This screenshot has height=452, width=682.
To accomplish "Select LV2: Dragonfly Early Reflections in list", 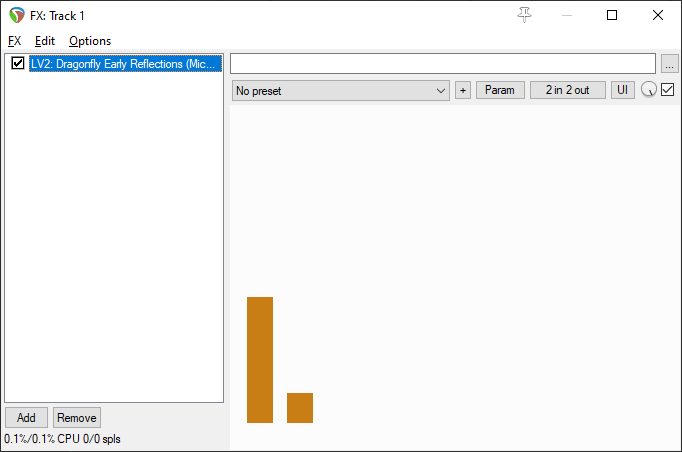I will [x=125, y=64].
